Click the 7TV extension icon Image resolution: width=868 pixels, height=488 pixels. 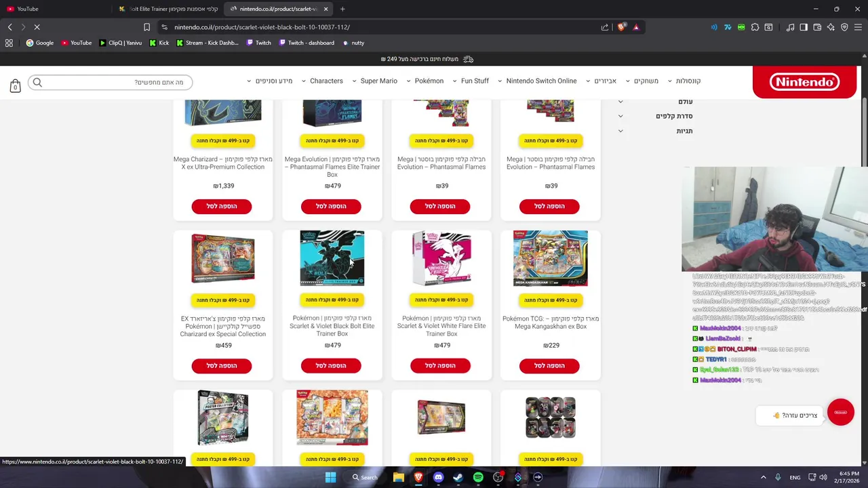[x=728, y=27]
